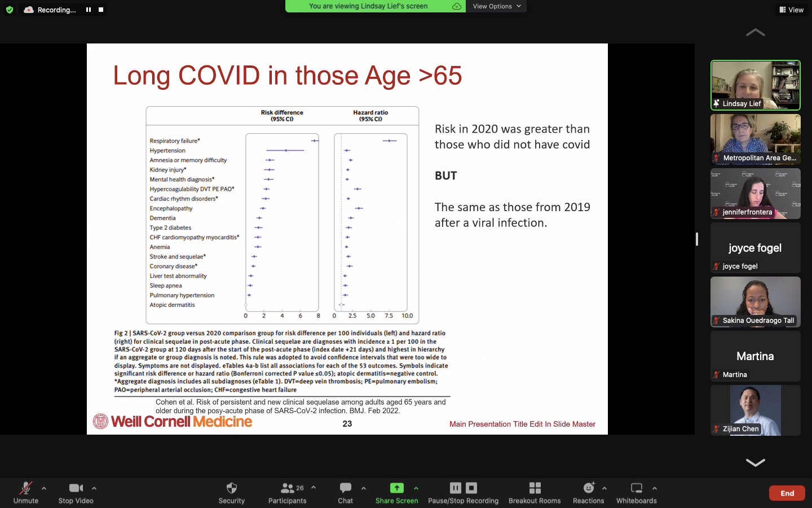The image size is (812, 508).
Task: Expand the Participants options arrow
Action: coord(314,488)
